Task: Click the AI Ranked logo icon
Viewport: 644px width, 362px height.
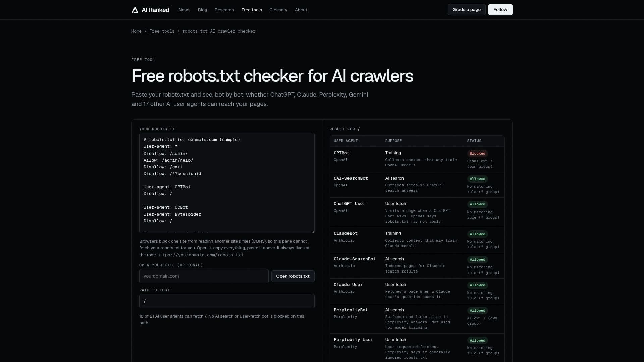Action: 135,10
